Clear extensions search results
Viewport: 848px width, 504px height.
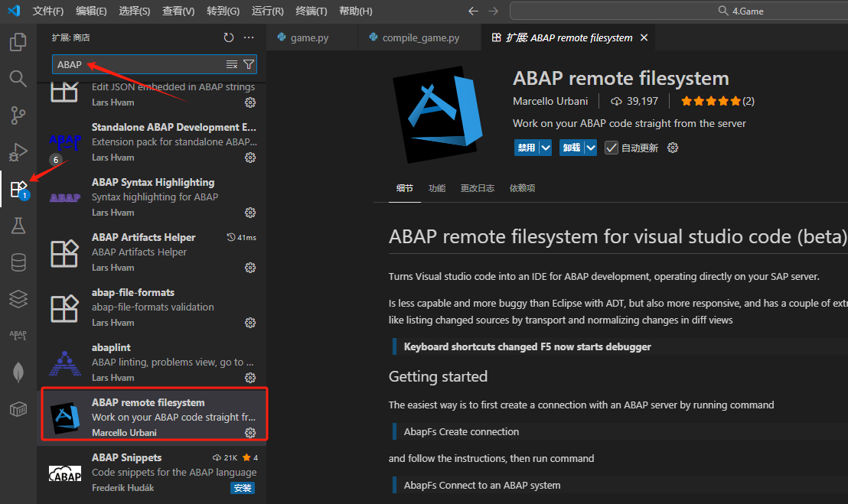pos(231,64)
